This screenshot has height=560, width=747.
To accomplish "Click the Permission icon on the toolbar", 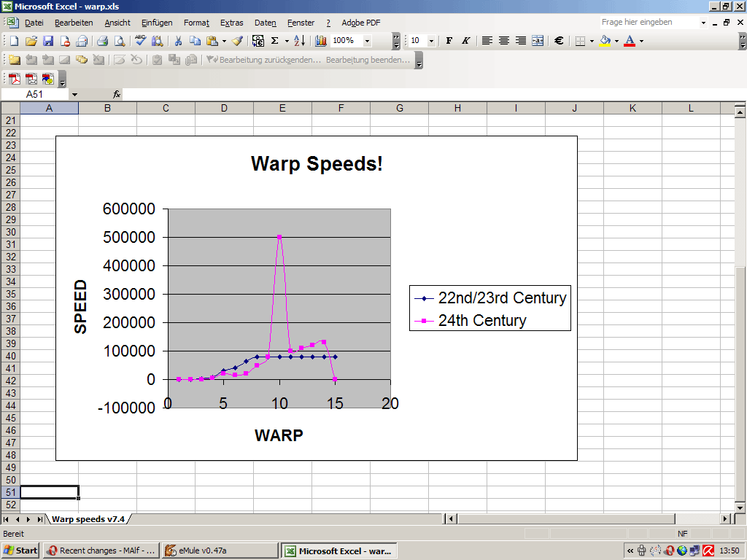I will coord(65,41).
